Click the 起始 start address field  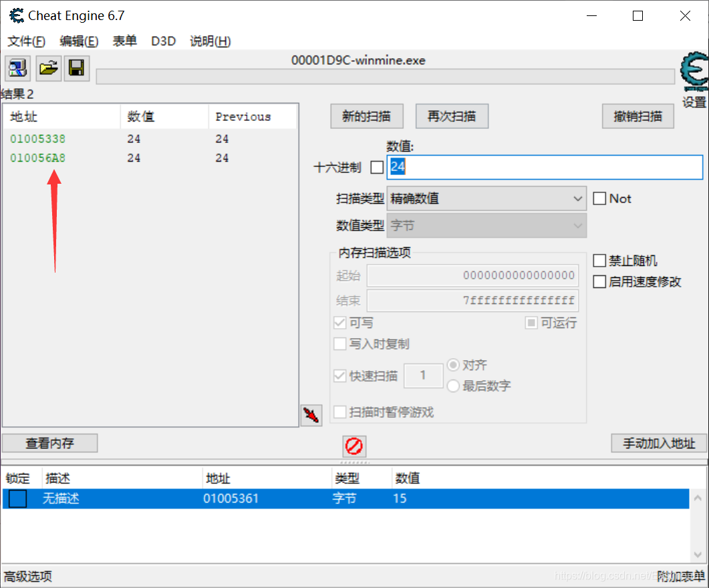[472, 276]
